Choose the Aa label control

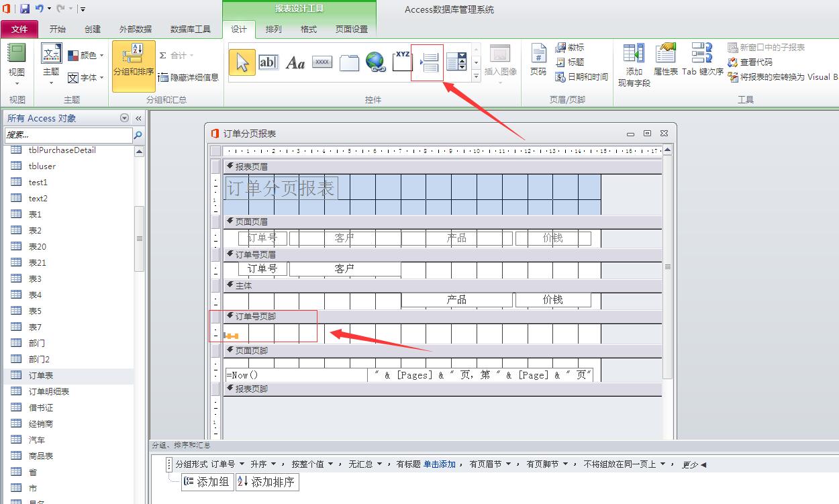(295, 62)
